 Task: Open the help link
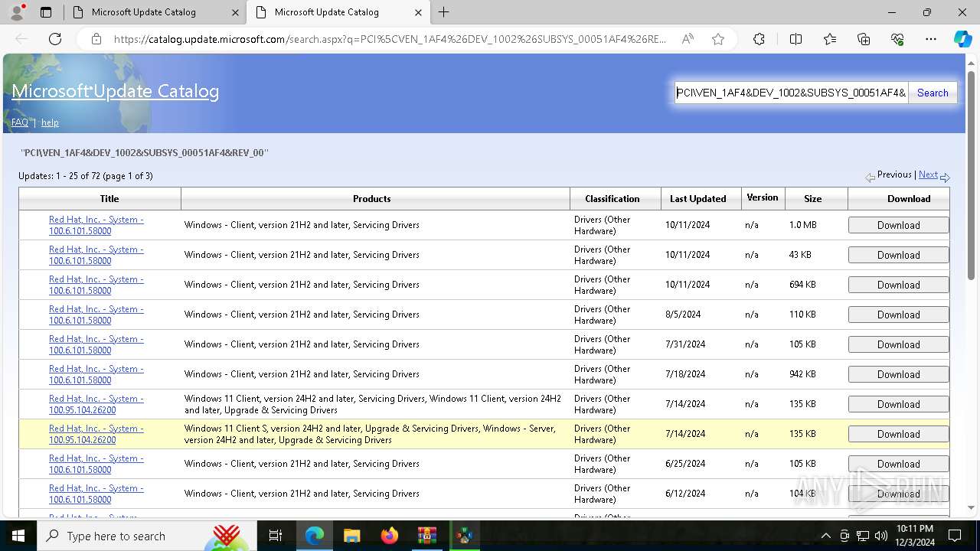pos(50,122)
